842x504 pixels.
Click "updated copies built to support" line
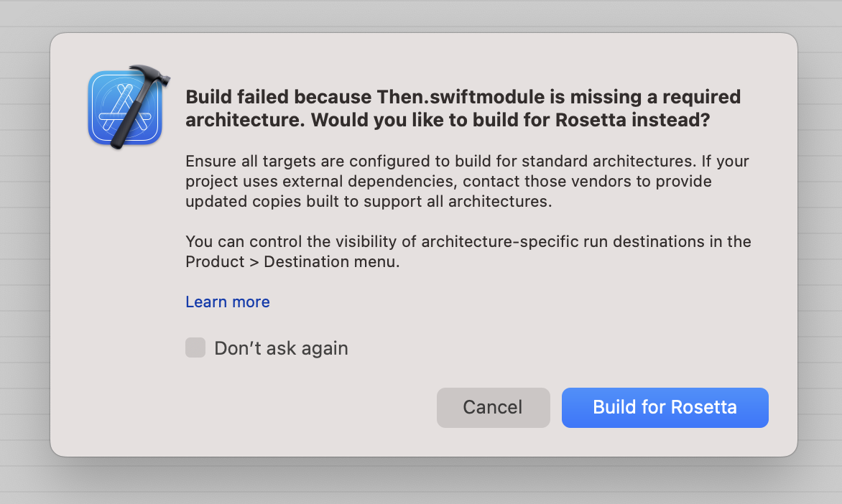click(302, 202)
